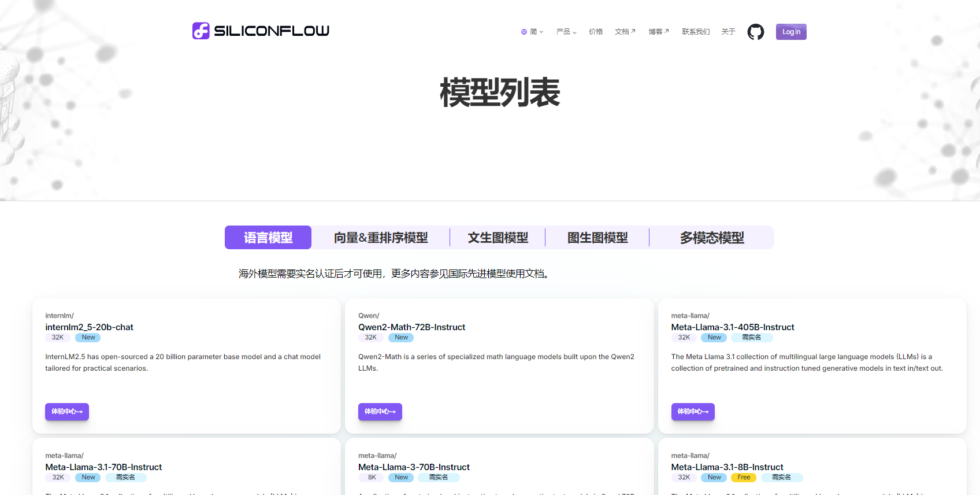Open the 博客 external link
The height and width of the screenshot is (495, 980).
659,32
